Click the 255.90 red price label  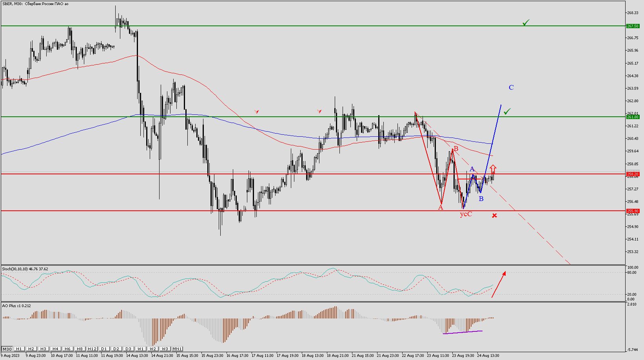633,211
